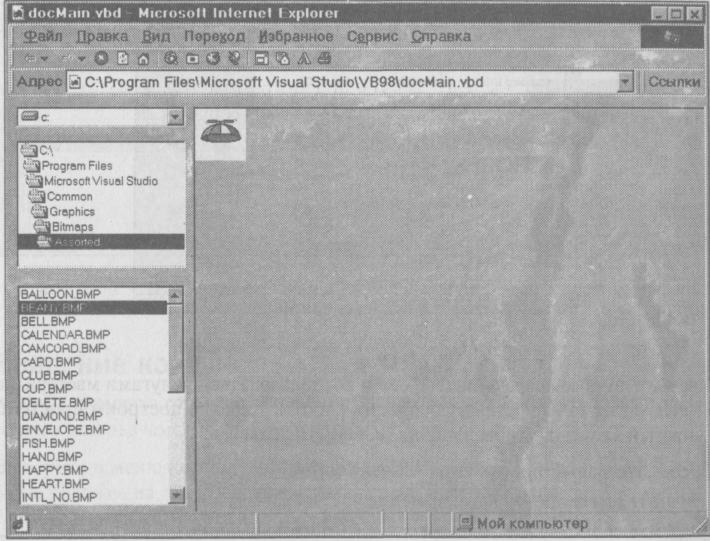Image resolution: width=710 pixels, height=541 pixels.
Task: Open the Сервис menu
Action: [373, 36]
